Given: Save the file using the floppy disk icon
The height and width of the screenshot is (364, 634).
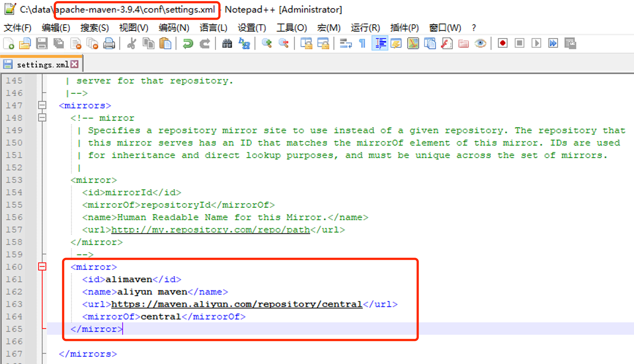Looking at the screenshot, I should pyautogui.click(x=42, y=43).
